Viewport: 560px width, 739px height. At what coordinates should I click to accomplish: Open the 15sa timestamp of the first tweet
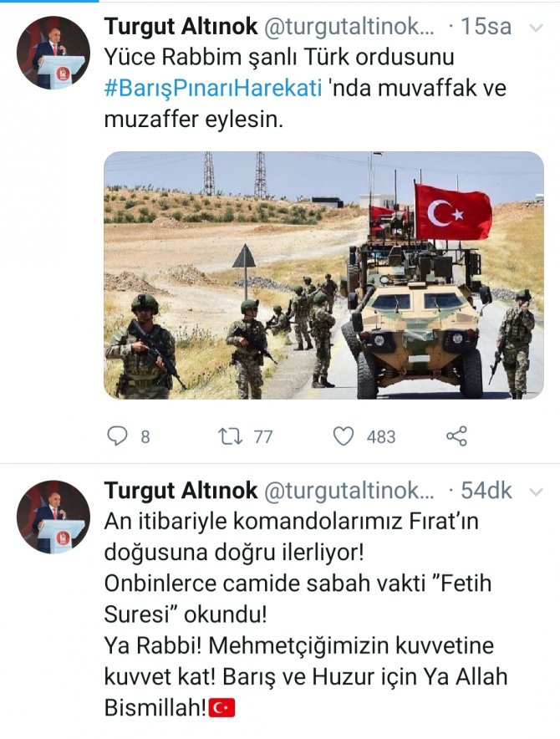click(x=486, y=27)
